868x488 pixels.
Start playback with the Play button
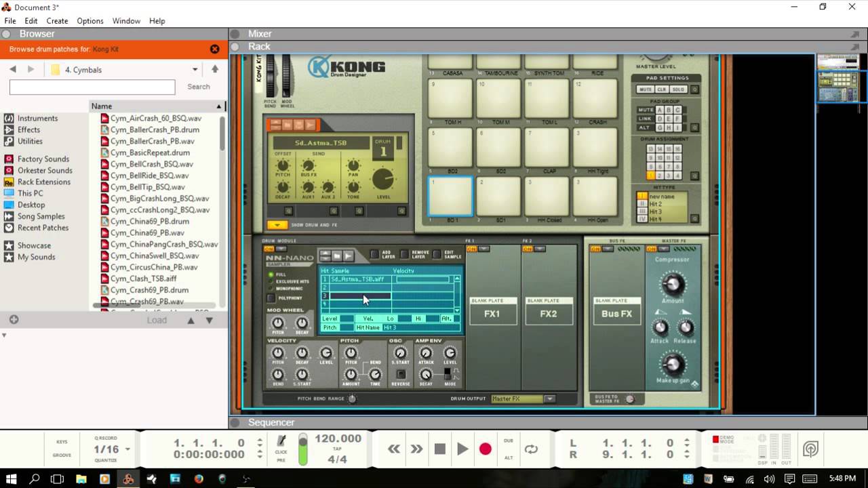[x=462, y=449]
